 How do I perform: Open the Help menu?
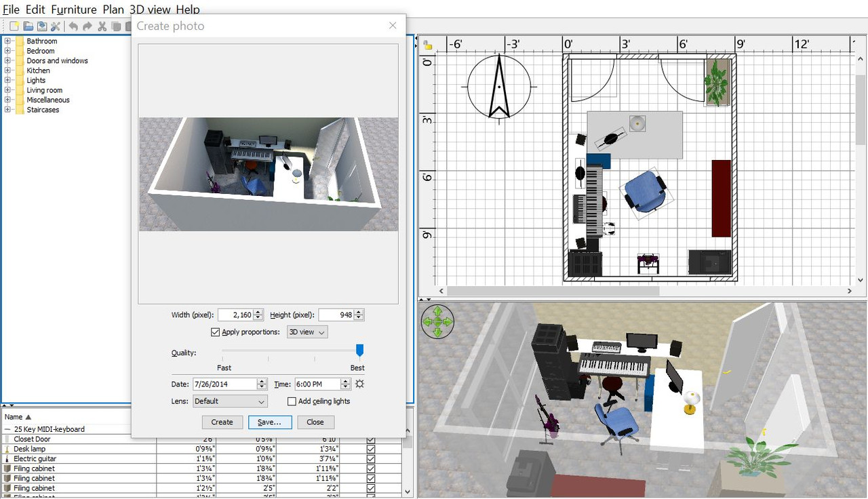[188, 9]
